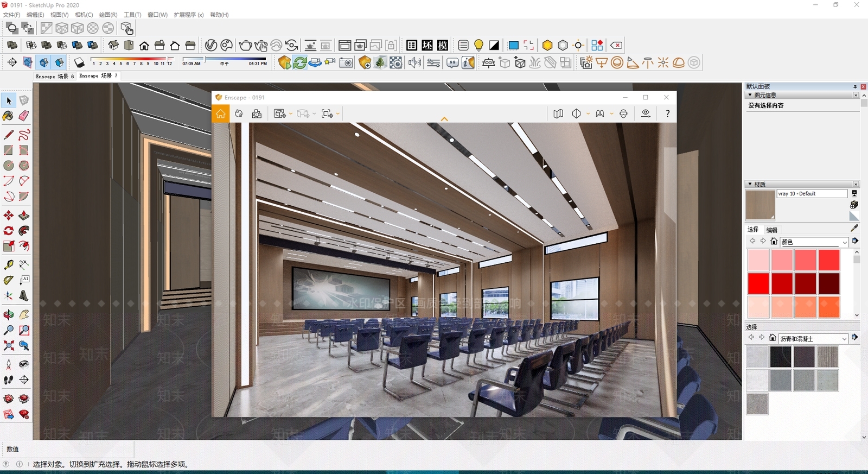This screenshot has width=868, height=474.
Task: Open the 文件(F) menu
Action: [11, 15]
